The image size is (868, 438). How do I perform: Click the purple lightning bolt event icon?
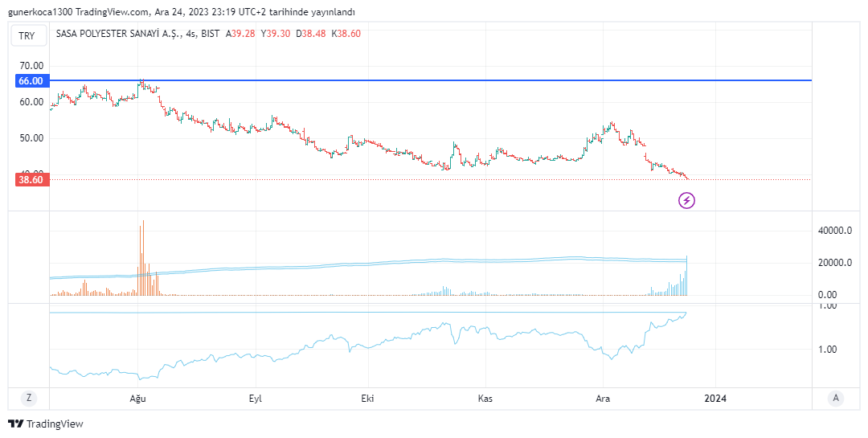[x=686, y=200]
